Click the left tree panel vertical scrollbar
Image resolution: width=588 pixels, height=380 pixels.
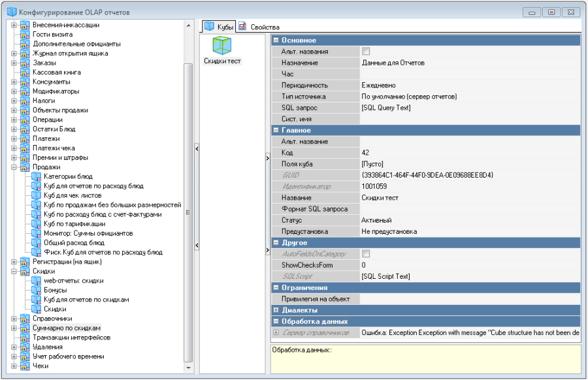(x=189, y=196)
